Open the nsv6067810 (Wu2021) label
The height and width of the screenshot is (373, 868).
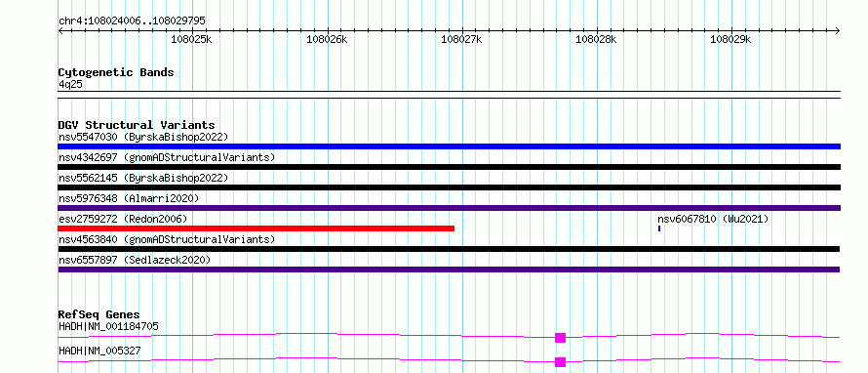click(713, 219)
